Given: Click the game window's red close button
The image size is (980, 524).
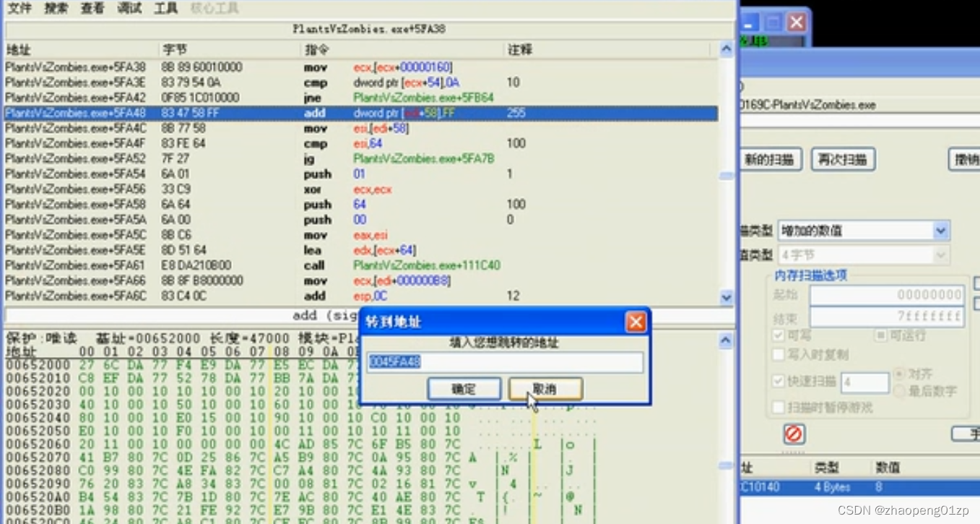Looking at the screenshot, I should (x=796, y=22).
